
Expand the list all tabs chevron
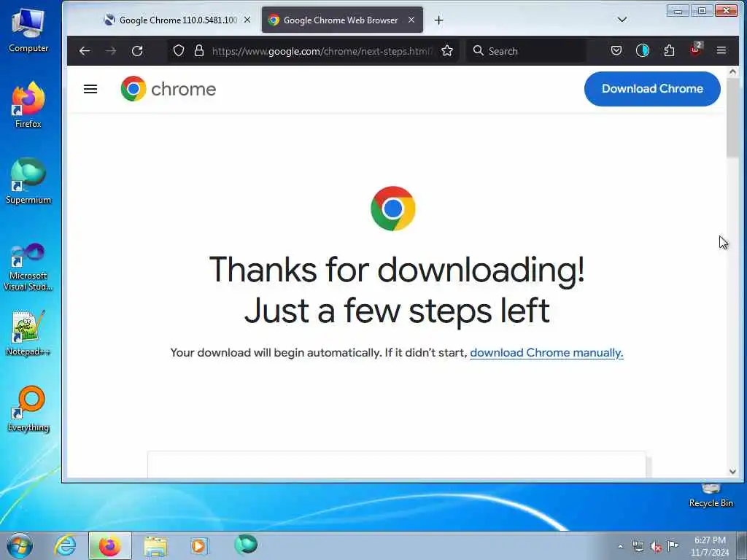coord(622,20)
